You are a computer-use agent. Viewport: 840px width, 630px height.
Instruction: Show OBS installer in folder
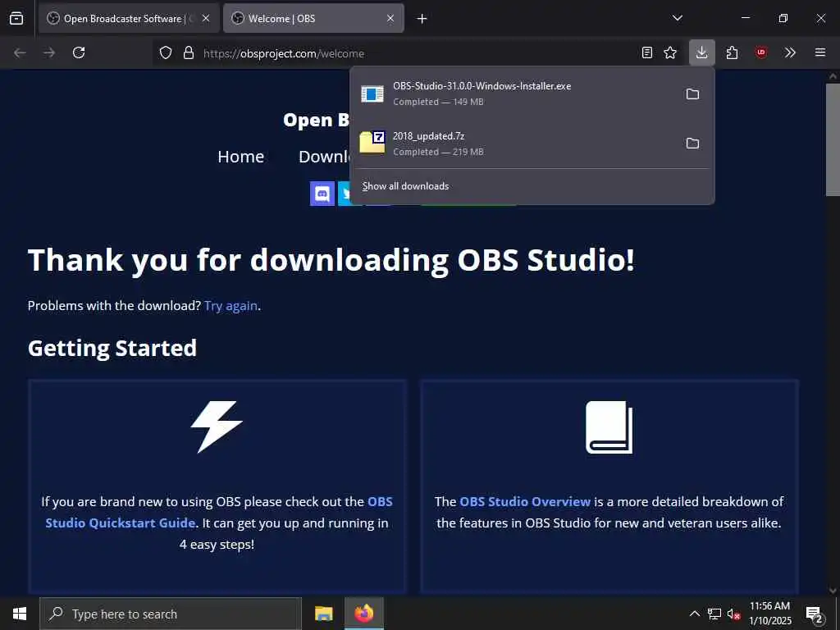pyautogui.click(x=692, y=94)
